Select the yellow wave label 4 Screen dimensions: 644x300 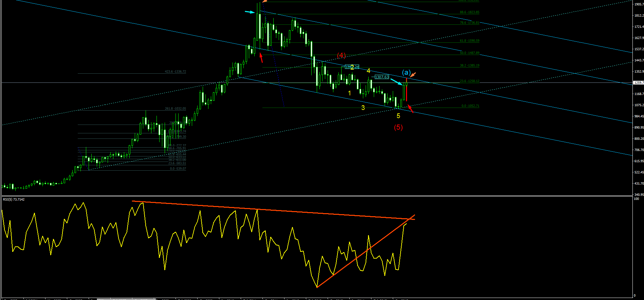coord(368,71)
